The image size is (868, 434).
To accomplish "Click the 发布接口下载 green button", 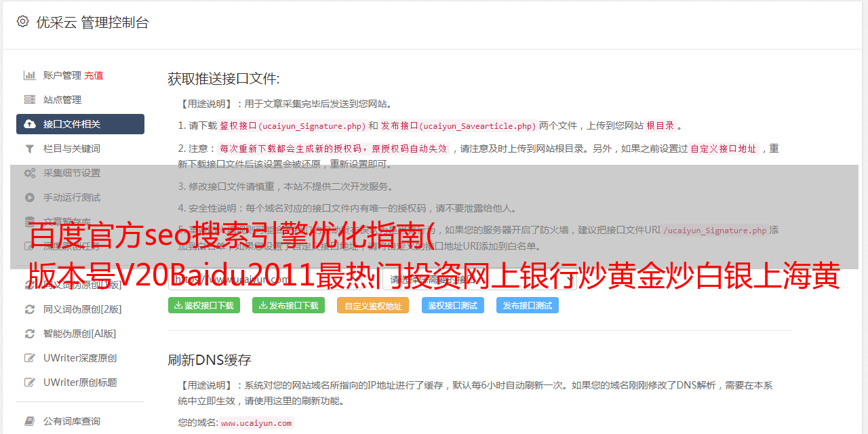I will point(288,305).
